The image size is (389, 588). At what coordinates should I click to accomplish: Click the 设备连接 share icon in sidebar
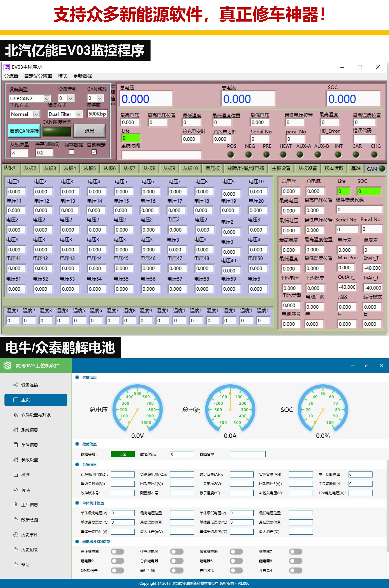coord(16,385)
